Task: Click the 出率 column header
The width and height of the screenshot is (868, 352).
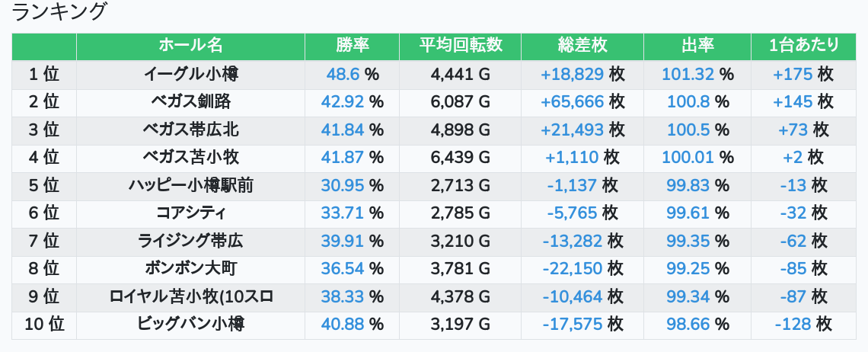Action: point(697,46)
